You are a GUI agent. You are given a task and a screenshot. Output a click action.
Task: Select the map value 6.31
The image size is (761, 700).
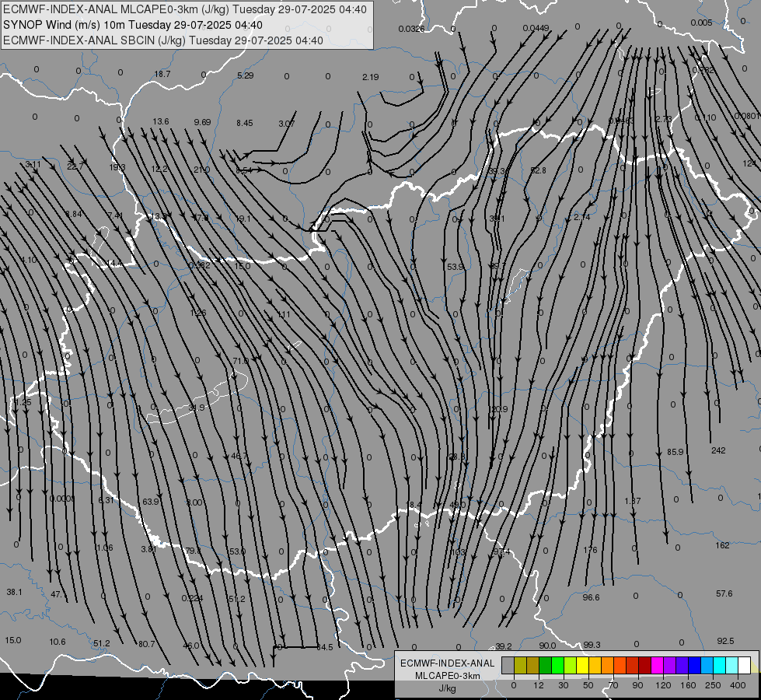(x=106, y=500)
